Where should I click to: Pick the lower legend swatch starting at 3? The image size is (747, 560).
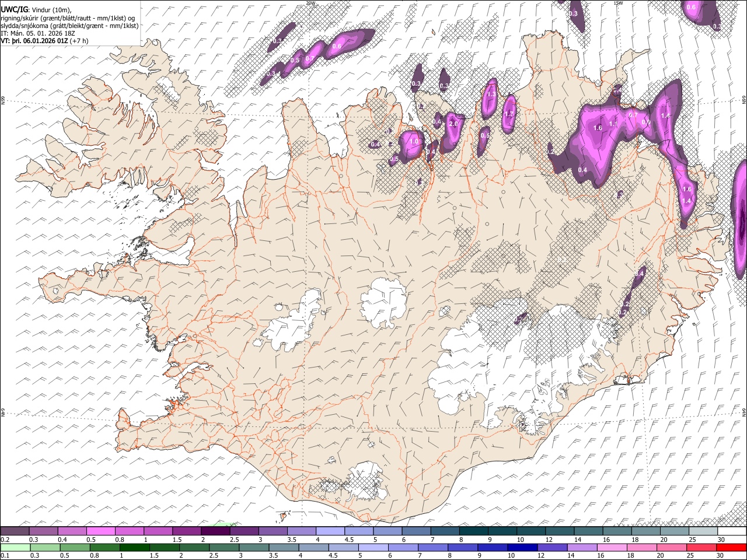(x=254, y=547)
